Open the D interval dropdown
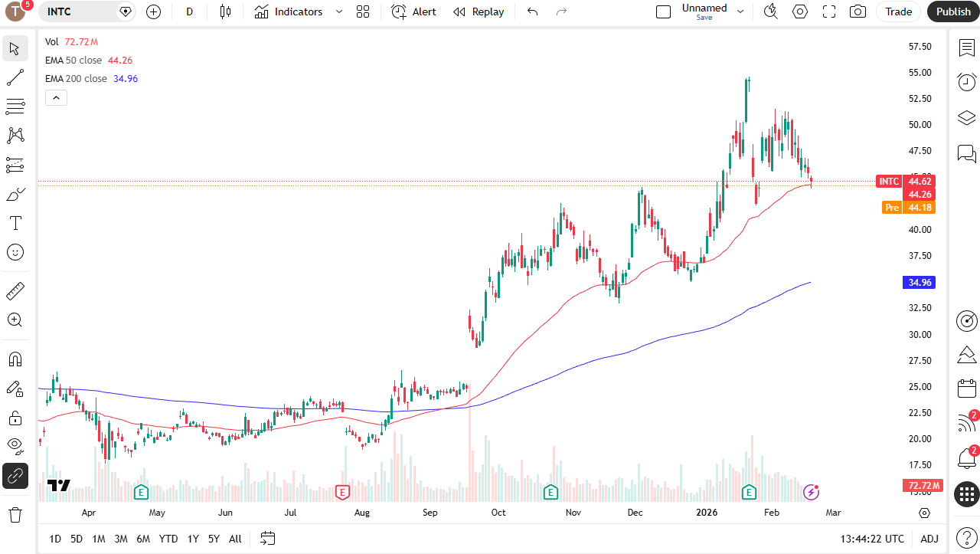This screenshot has height=554, width=980. click(x=190, y=11)
